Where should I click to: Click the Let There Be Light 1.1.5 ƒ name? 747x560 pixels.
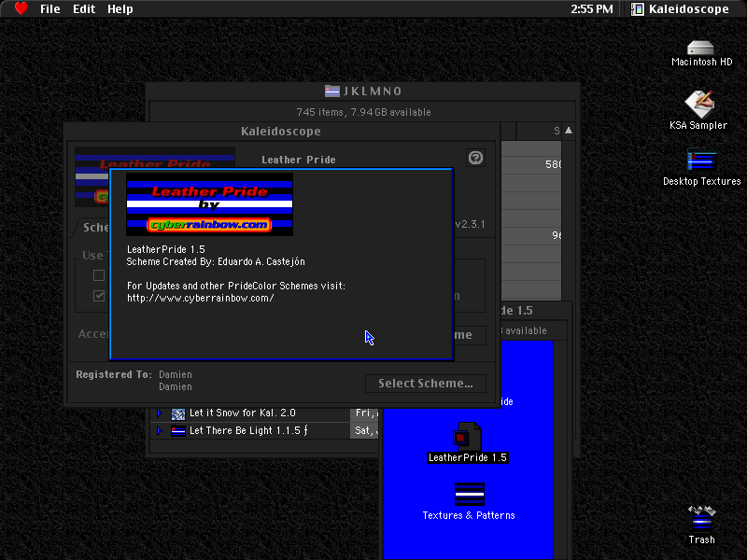point(248,430)
